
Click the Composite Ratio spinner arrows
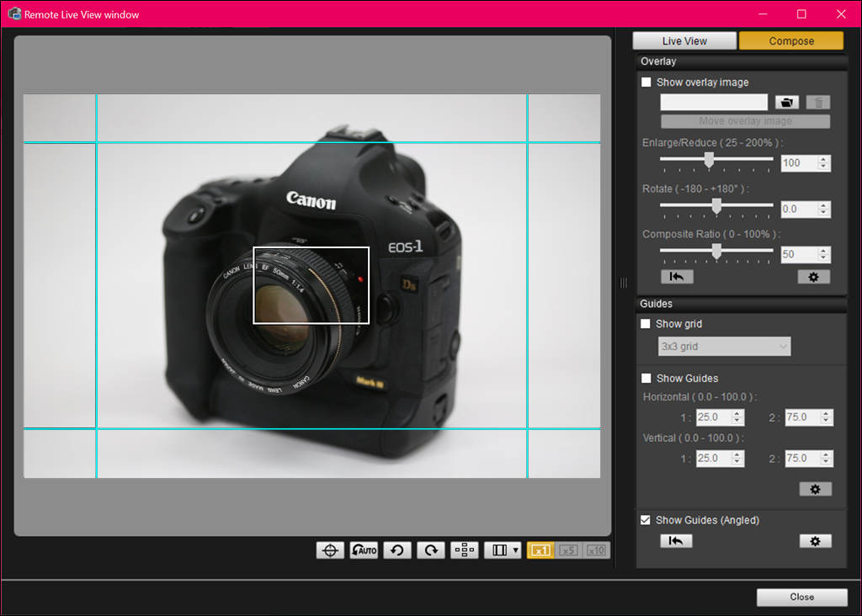(823, 254)
